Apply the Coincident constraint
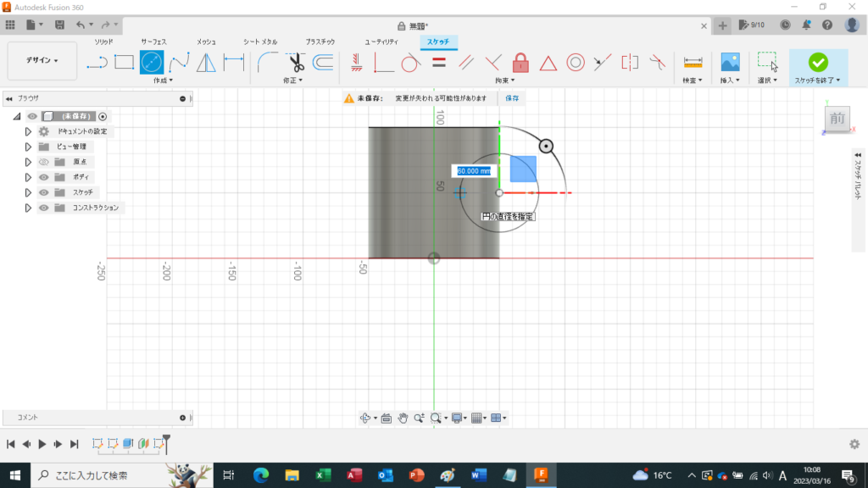Viewport: 868px width, 488px height. [383, 63]
